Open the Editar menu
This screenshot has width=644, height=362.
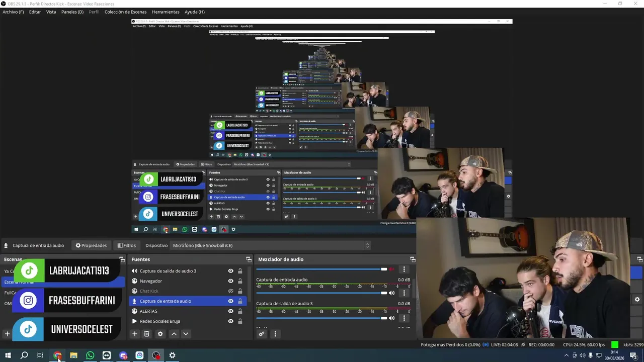point(35,12)
